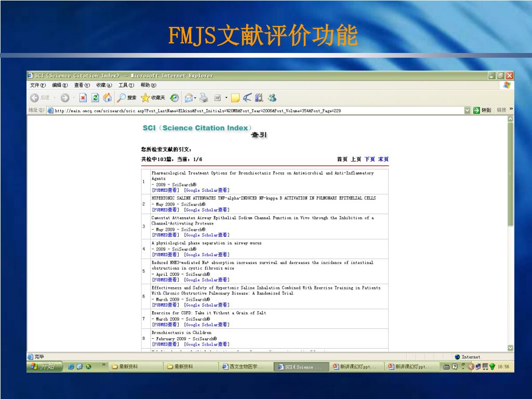Open the 查看(V) menu
532x399 pixels.
(82, 85)
